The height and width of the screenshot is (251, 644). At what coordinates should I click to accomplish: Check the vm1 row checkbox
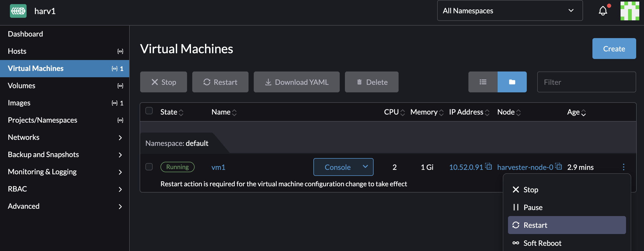coord(149,167)
